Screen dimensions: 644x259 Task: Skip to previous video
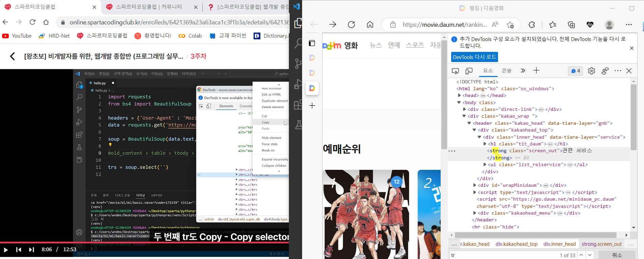click(x=19, y=250)
